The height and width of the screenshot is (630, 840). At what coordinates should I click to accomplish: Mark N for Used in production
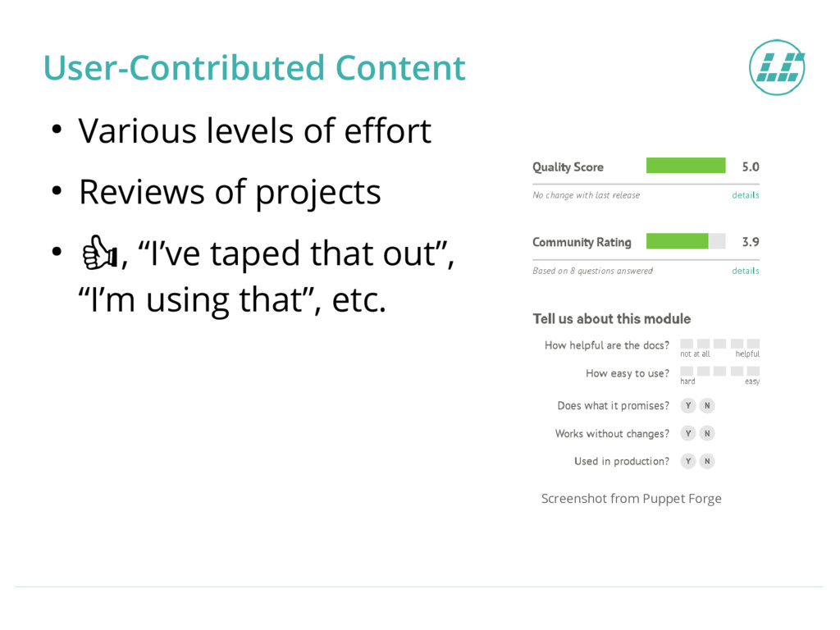click(x=707, y=461)
